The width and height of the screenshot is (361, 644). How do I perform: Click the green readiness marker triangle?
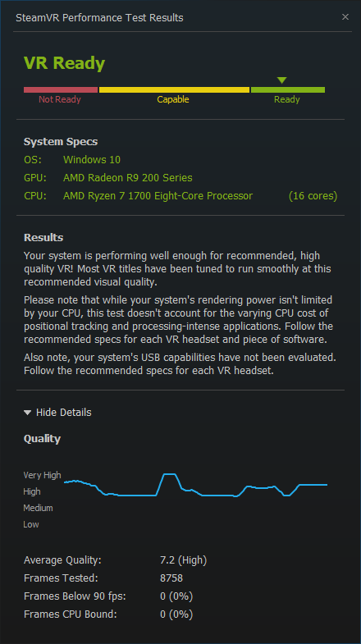tap(281, 80)
